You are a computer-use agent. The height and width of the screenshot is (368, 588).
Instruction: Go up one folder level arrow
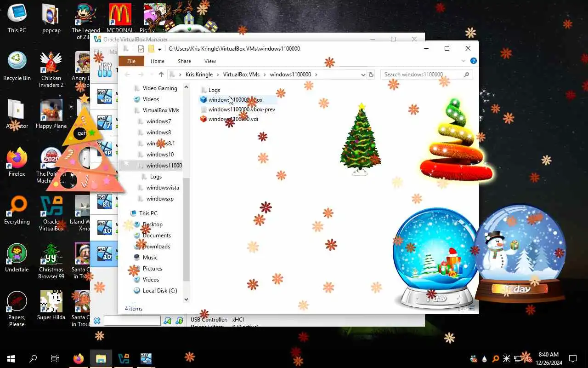[x=161, y=75]
